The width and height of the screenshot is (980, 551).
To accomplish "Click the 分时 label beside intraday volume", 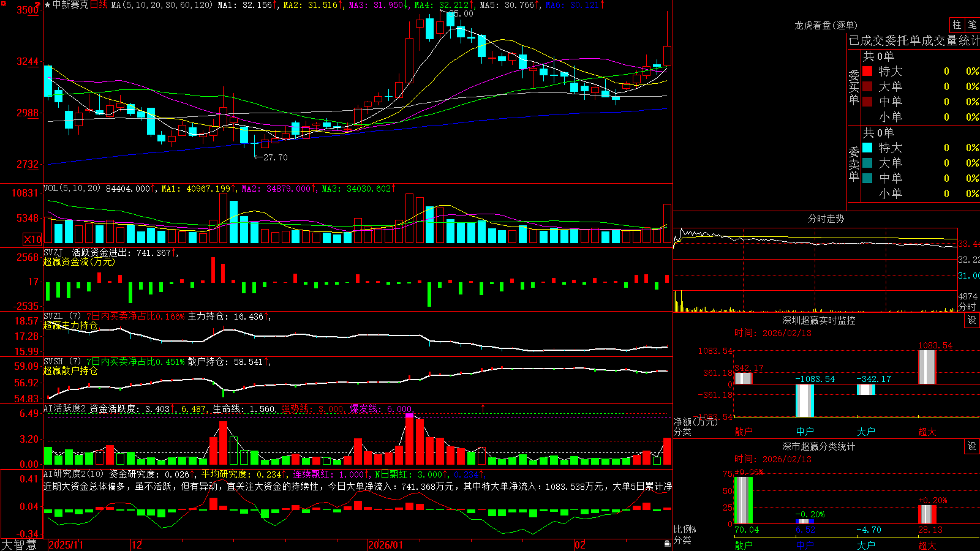I will pyautogui.click(x=967, y=307).
